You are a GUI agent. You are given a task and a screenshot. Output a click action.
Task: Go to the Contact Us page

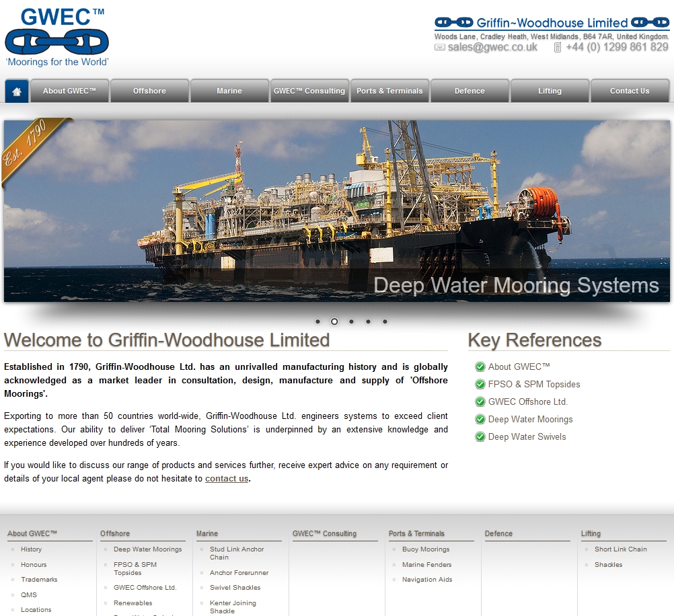pos(630,91)
